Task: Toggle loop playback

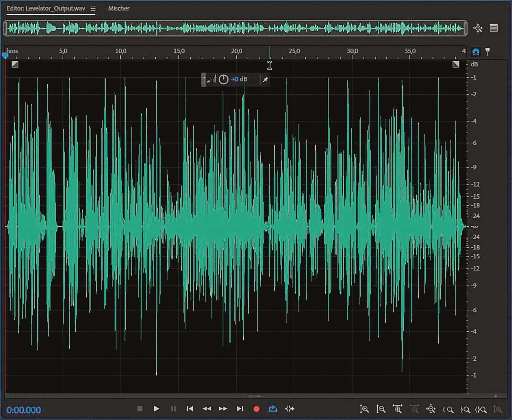Action: (273, 409)
